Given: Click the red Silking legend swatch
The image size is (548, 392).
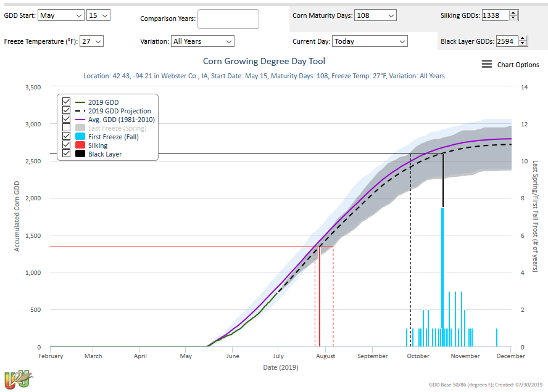Looking at the screenshot, I should point(80,145).
